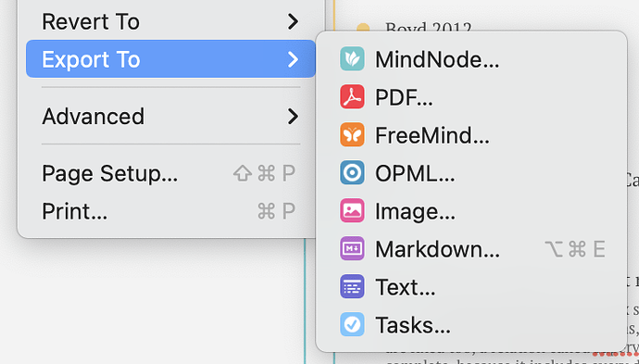Select the highlighted Export To item

pos(170,58)
